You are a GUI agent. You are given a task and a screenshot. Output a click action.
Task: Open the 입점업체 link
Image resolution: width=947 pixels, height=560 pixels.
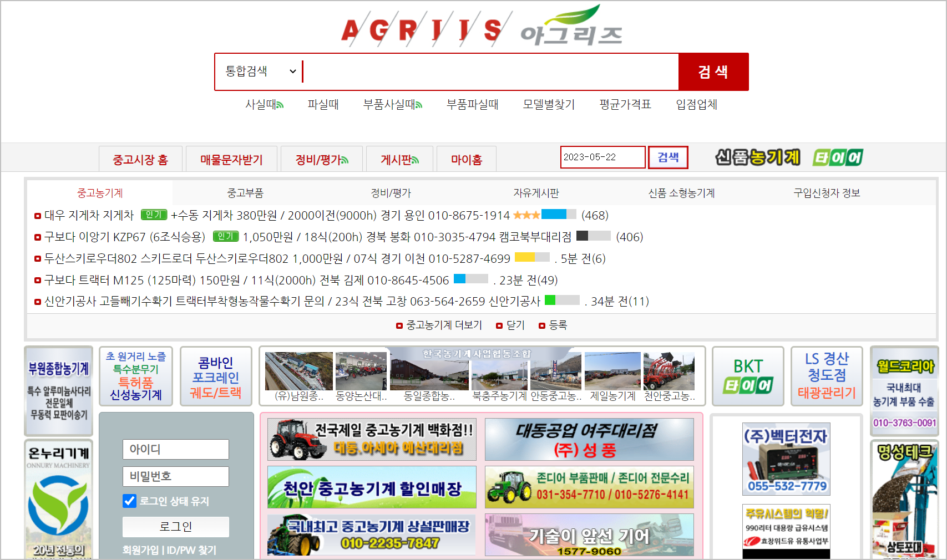pos(696,104)
